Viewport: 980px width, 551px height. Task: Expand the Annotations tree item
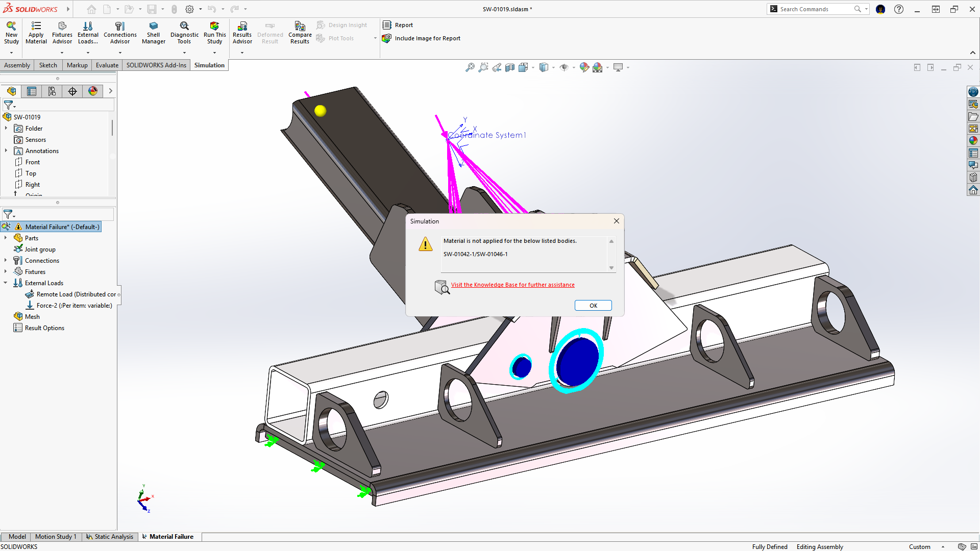(x=6, y=151)
